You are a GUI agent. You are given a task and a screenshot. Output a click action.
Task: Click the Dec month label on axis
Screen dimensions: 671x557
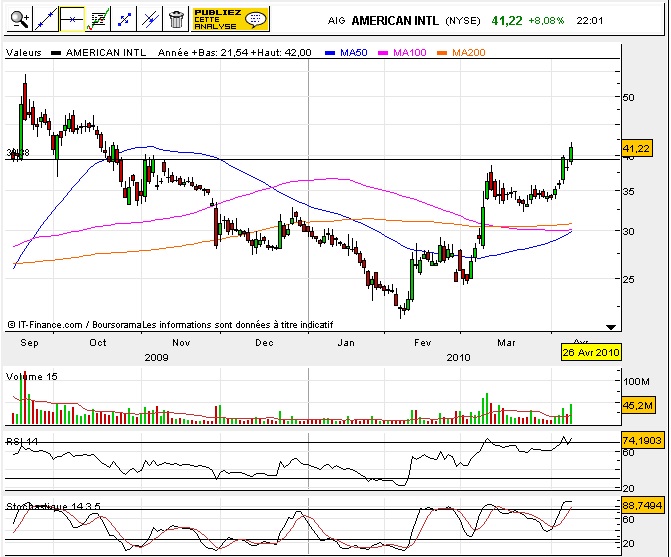(264, 343)
